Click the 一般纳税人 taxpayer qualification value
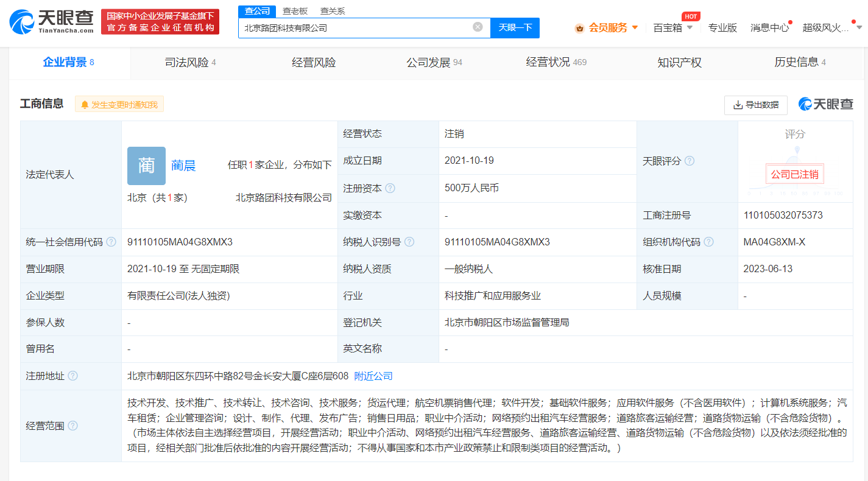Screen dimensions: 868x481 (468, 269)
